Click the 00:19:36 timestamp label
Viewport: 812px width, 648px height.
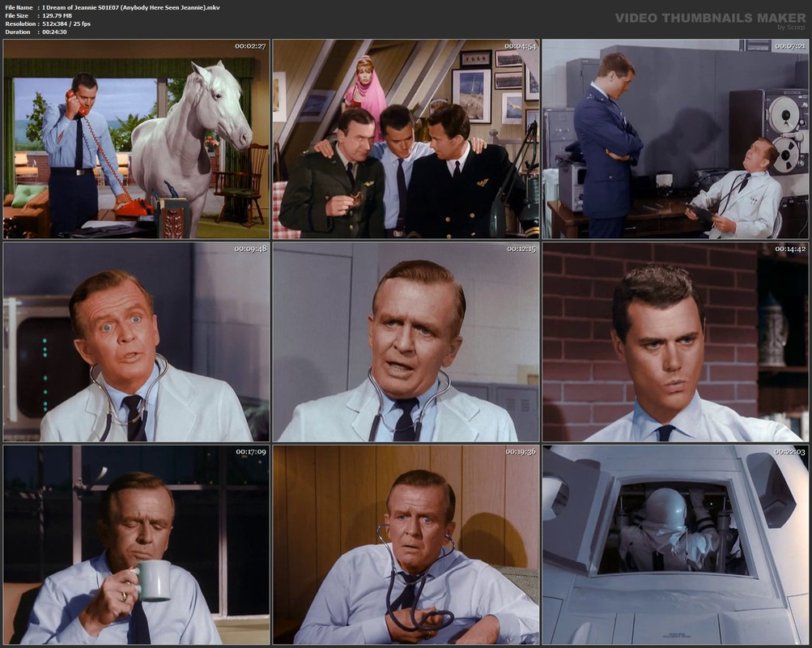tap(521, 452)
